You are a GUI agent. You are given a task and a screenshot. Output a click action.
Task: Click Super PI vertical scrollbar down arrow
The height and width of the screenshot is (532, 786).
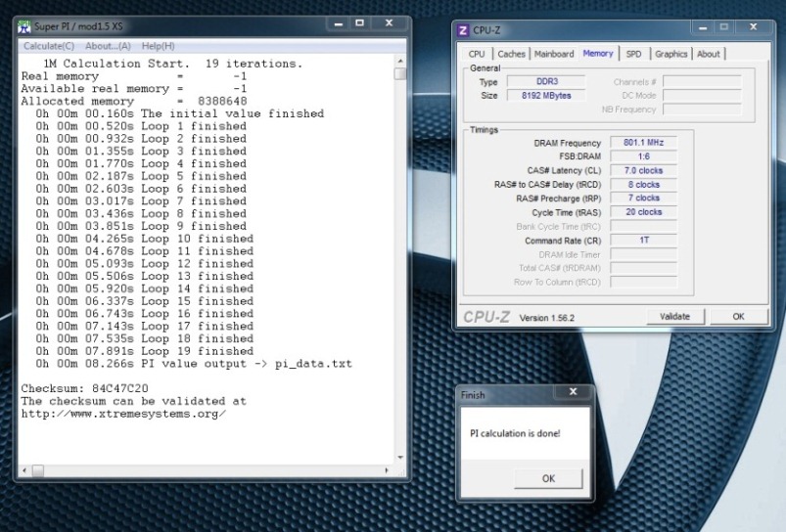point(400,458)
